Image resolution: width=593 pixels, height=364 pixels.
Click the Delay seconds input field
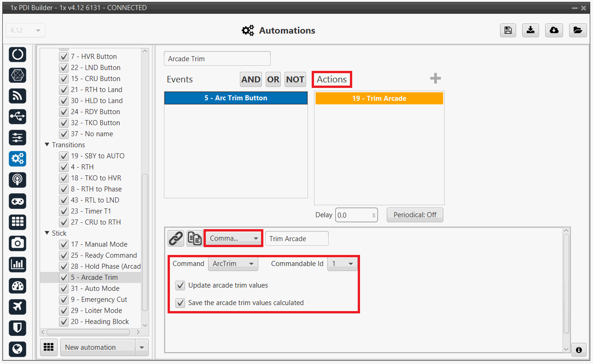pos(353,215)
